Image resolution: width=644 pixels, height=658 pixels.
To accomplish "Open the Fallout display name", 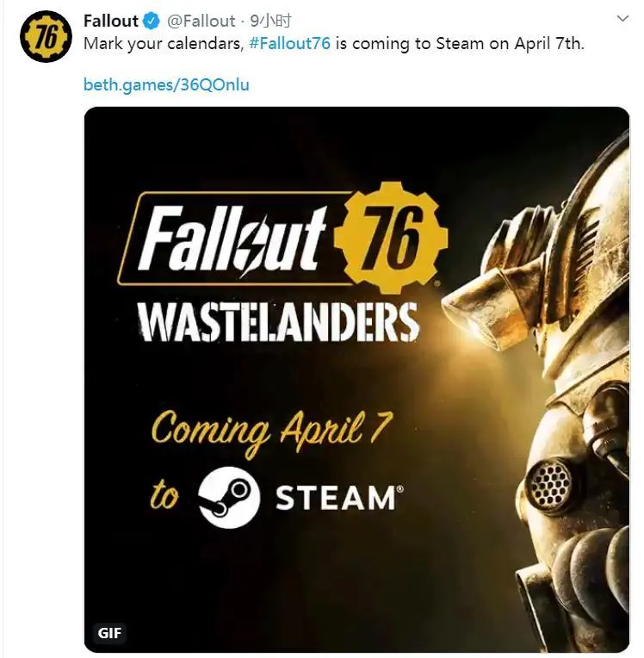I will (x=111, y=21).
